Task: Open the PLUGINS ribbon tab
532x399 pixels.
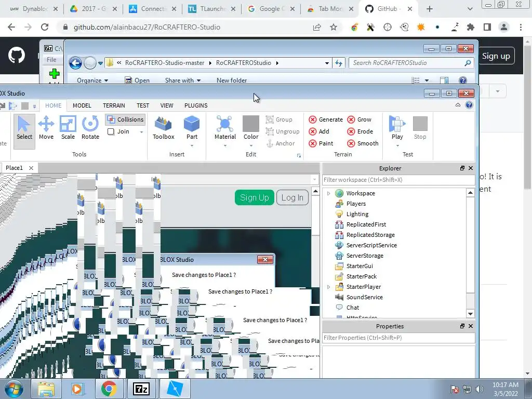Action: (196, 105)
